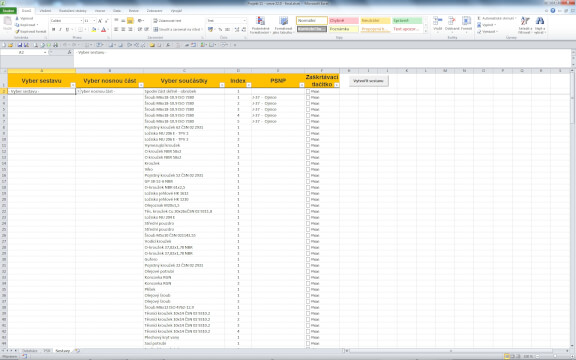Open the Sestavy sheet tab
The image size is (576, 360).
click(62, 351)
